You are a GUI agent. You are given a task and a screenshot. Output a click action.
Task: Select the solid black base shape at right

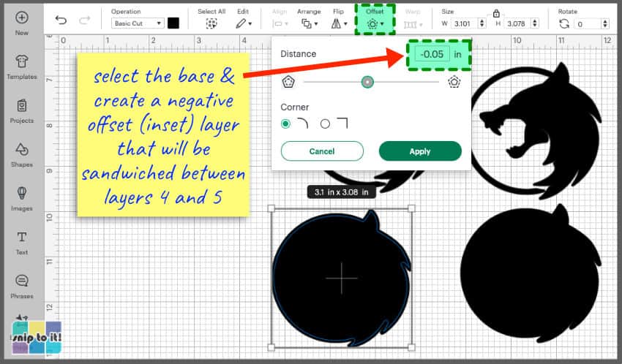[531, 273]
